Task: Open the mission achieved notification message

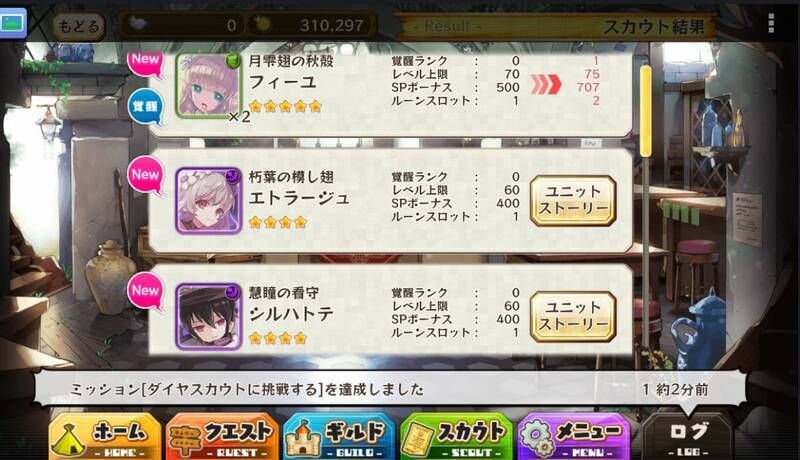Action: [x=390, y=390]
